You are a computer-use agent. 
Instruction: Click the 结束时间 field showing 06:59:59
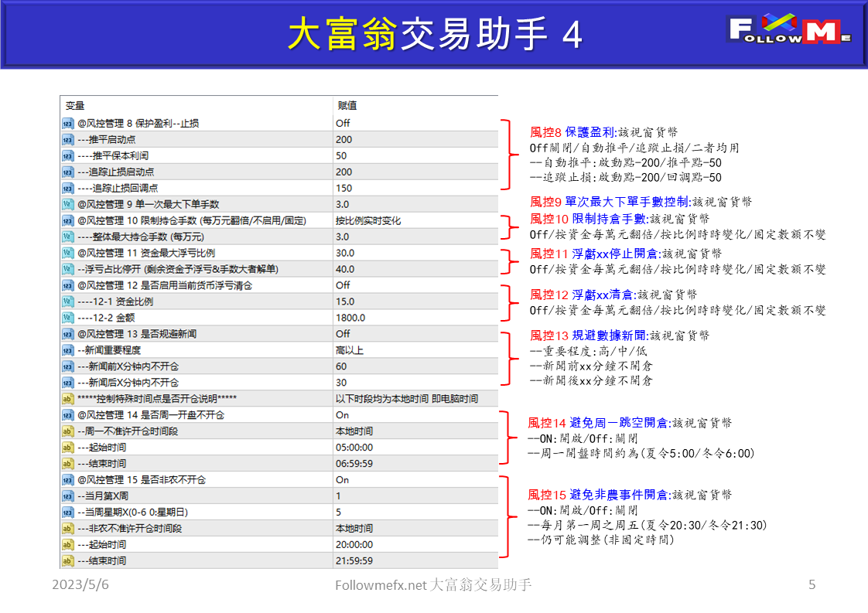(356, 464)
